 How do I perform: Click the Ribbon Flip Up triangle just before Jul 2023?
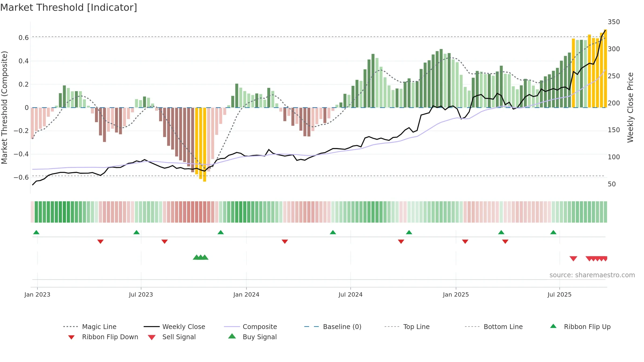tap(136, 232)
